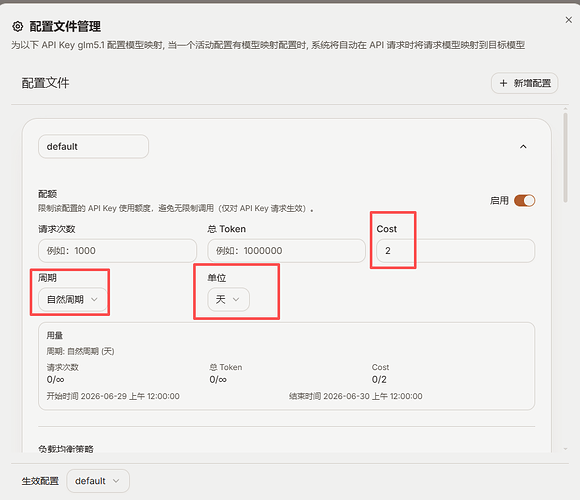This screenshot has width=580, height=500.
Task: Collapse the default profile card
Action: (x=523, y=147)
